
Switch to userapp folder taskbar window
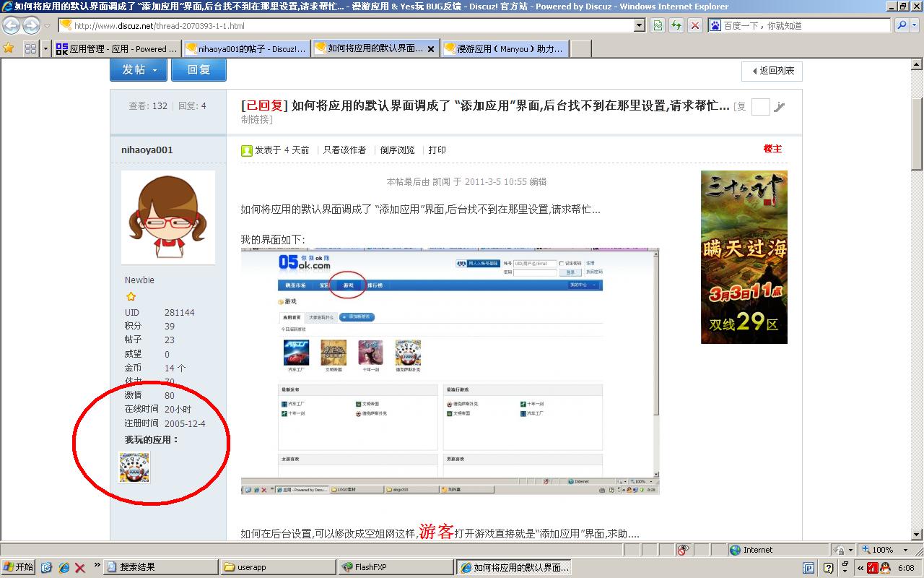coord(279,567)
